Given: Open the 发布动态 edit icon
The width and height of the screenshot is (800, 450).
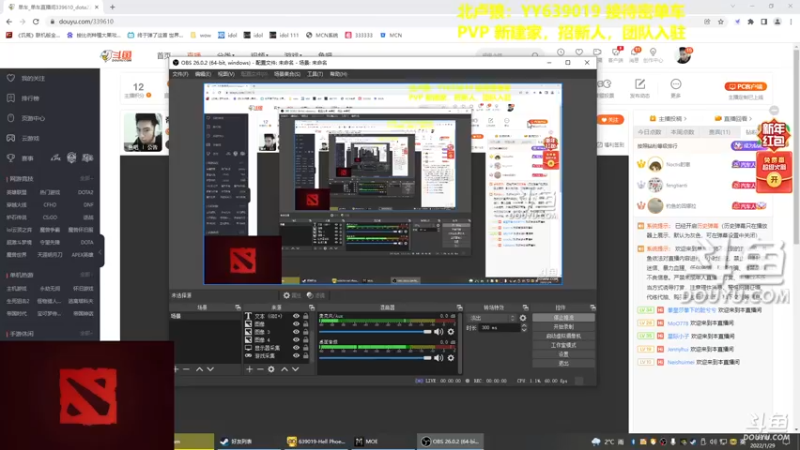Looking at the screenshot, I should click(x=640, y=84).
